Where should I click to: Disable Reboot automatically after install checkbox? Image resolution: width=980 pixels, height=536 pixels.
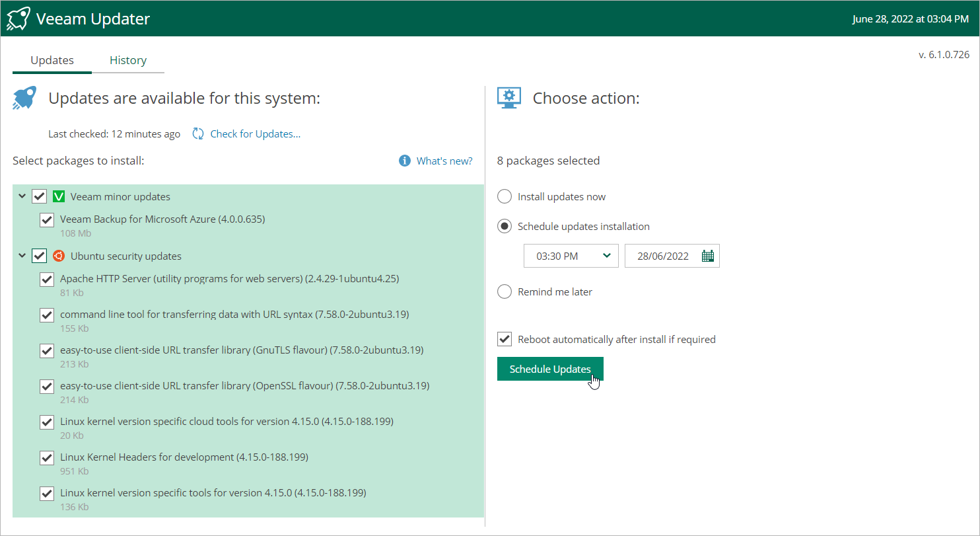pyautogui.click(x=505, y=339)
